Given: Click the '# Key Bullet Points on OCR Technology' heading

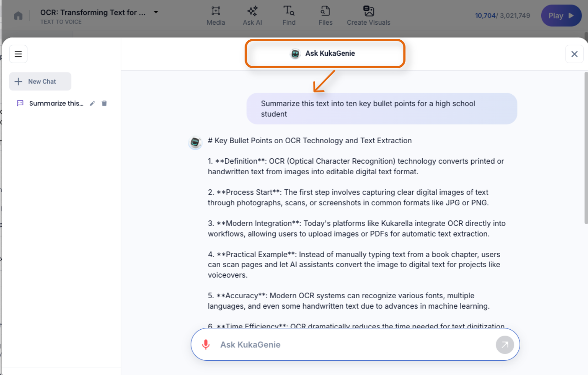Looking at the screenshot, I should [310, 141].
